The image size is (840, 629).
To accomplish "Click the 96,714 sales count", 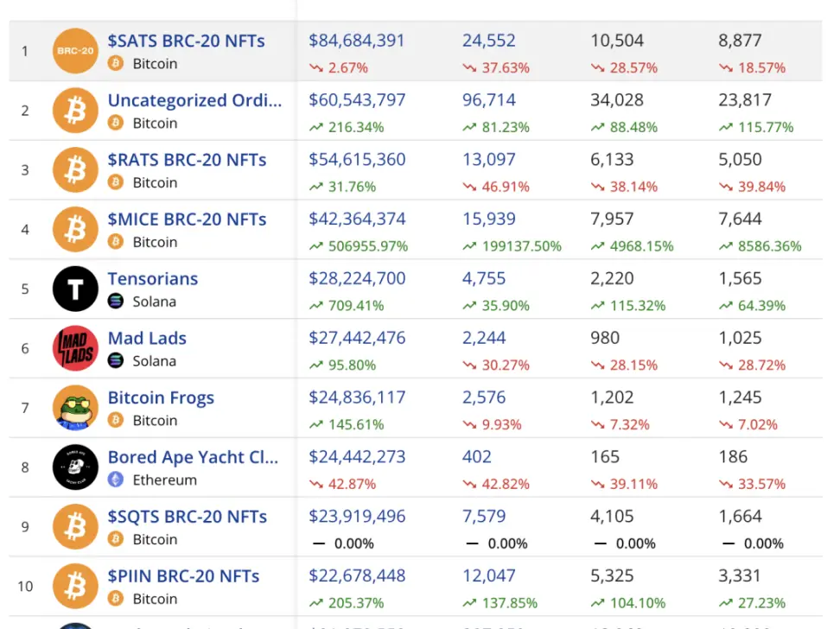I will 489,100.
